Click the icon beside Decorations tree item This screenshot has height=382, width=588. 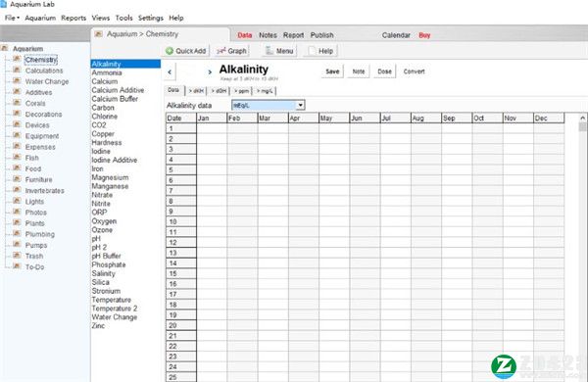click(x=17, y=114)
